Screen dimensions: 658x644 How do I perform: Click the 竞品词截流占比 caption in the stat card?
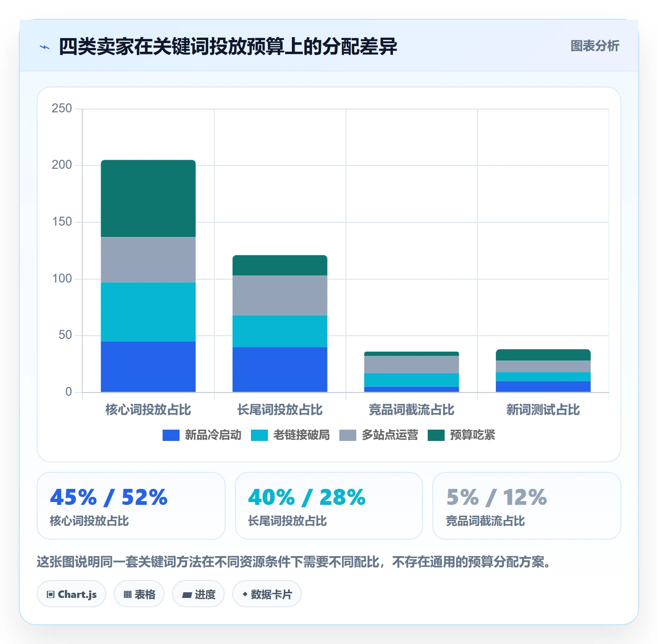486,521
